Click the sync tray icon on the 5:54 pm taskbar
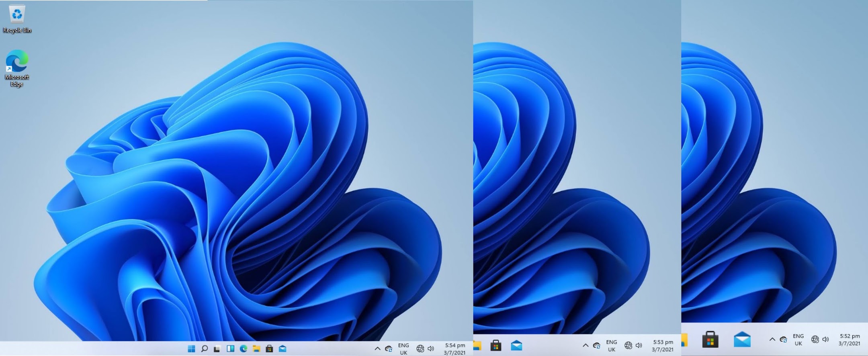Image resolution: width=868 pixels, height=356 pixels. click(x=389, y=349)
